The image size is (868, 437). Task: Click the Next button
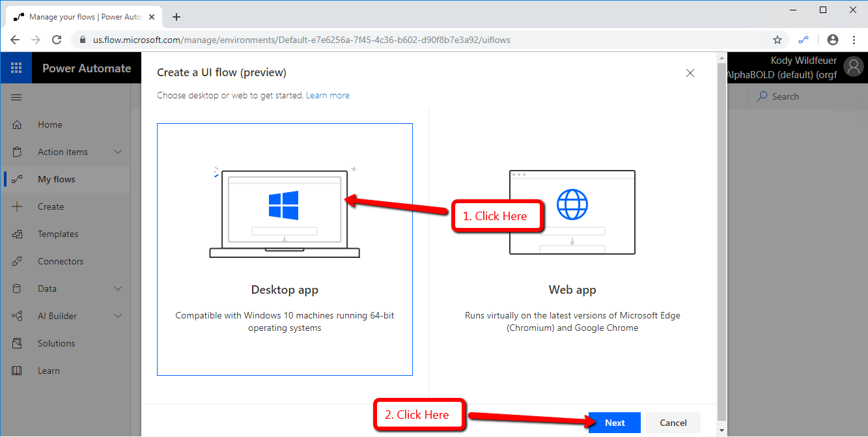point(615,423)
